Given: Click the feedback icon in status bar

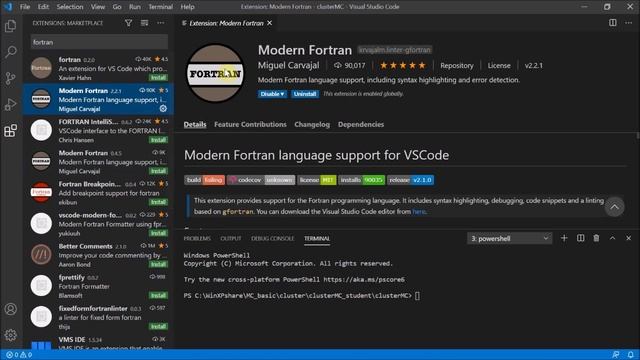Looking at the screenshot, I should (x=616, y=355).
